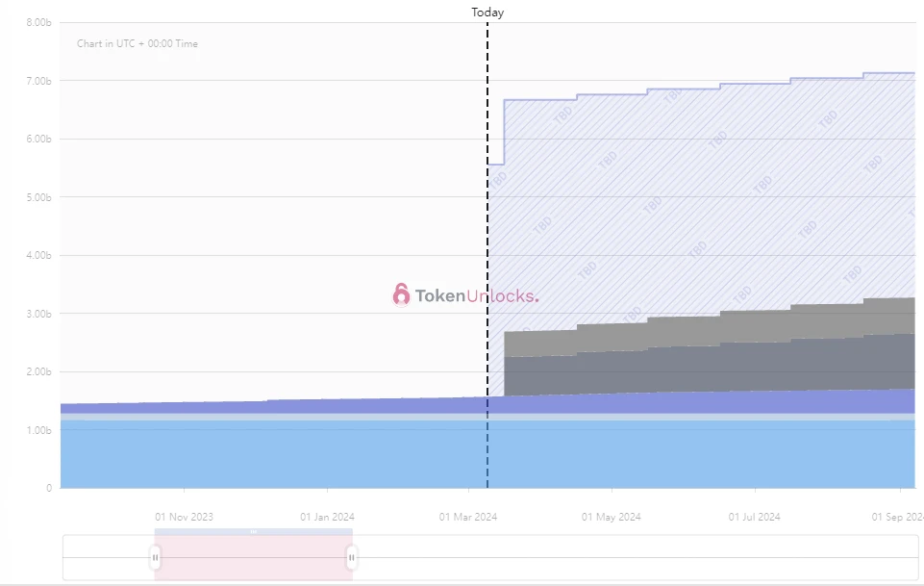Click the 01 Jul 2024 axis label

tap(753, 517)
